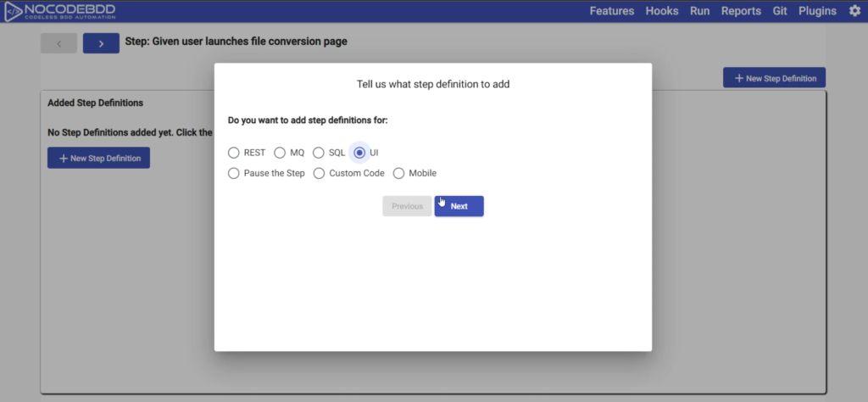The height and width of the screenshot is (402, 868).
Task: Go to previous step with left chevron
Action: pos(58,43)
